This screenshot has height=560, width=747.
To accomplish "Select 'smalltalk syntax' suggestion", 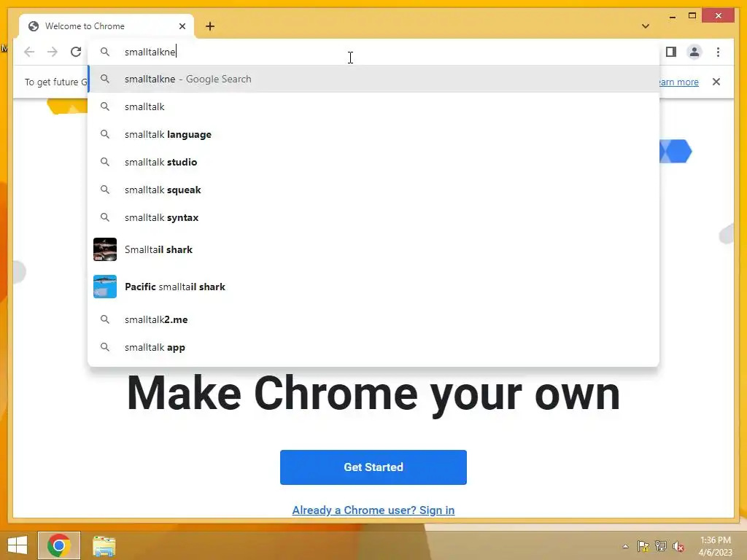I will [x=373, y=217].
